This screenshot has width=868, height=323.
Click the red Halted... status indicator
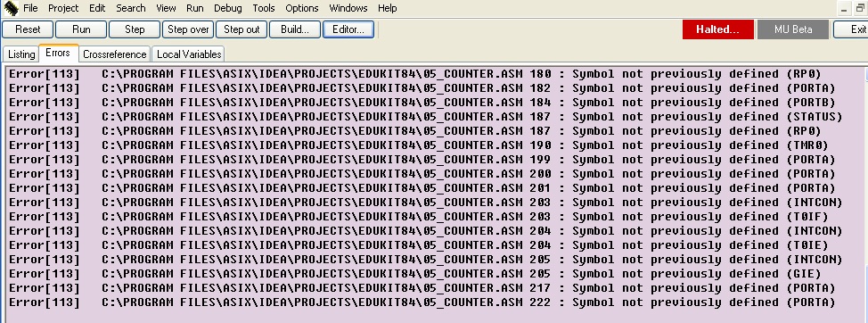pos(718,29)
